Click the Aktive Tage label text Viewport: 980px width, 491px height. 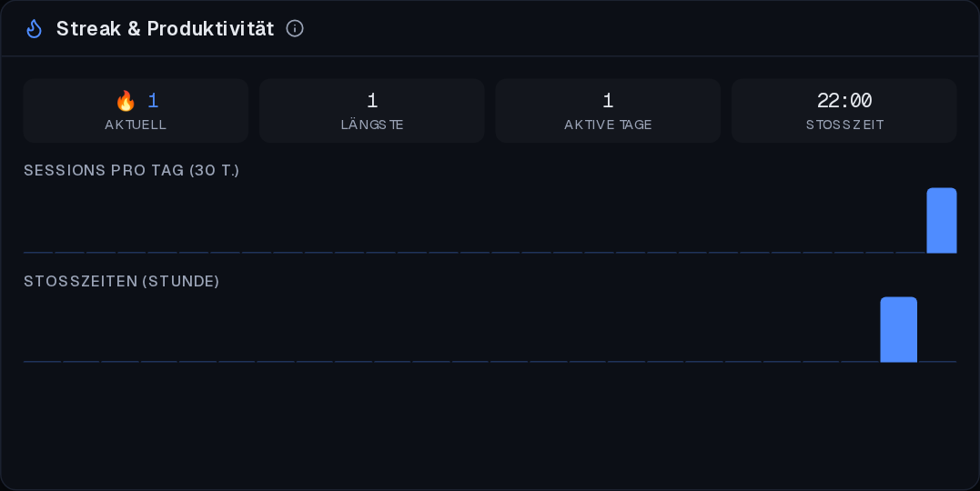(x=608, y=125)
